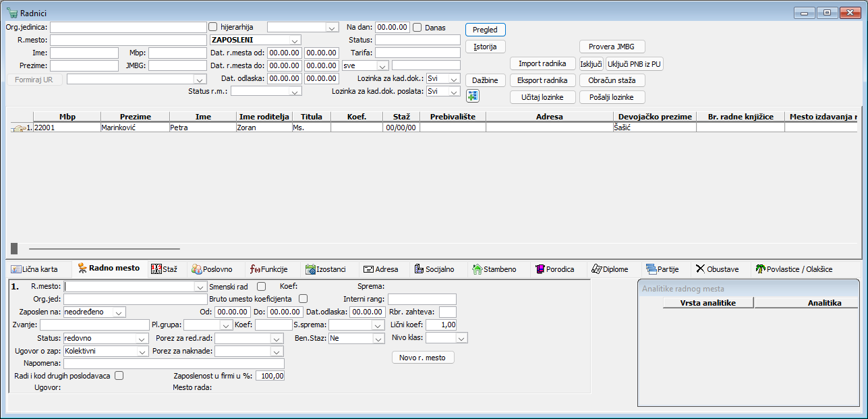Focus the Org.jedinica input field
This screenshot has height=419, width=868.
128,28
